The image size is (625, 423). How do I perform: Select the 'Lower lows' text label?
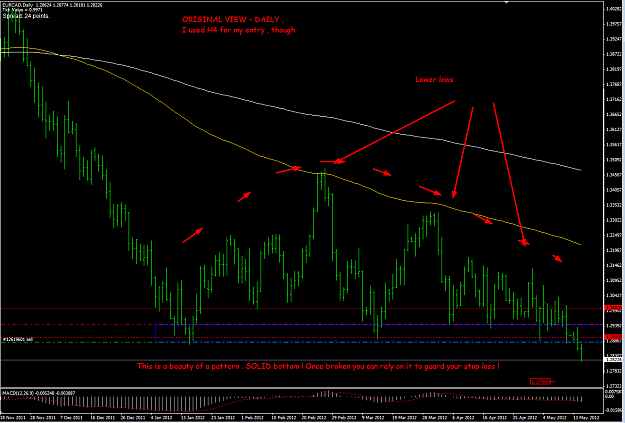pyautogui.click(x=434, y=79)
